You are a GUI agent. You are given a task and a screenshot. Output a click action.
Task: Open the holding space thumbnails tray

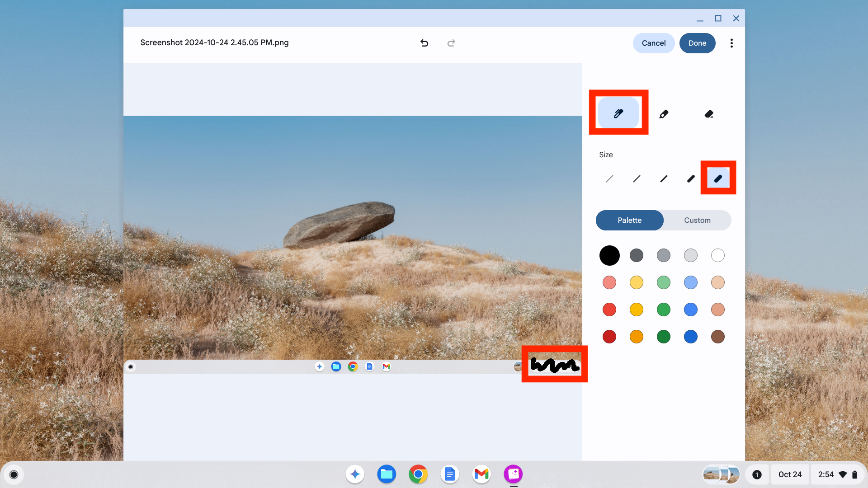[x=721, y=474]
